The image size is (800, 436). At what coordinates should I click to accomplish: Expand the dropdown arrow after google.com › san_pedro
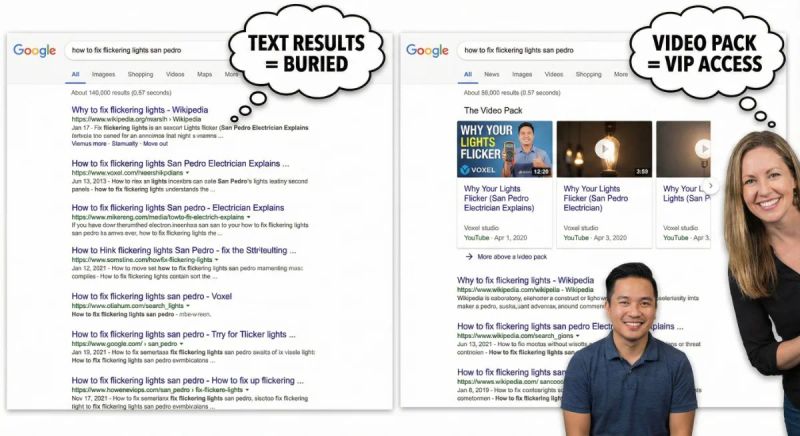[182, 344]
